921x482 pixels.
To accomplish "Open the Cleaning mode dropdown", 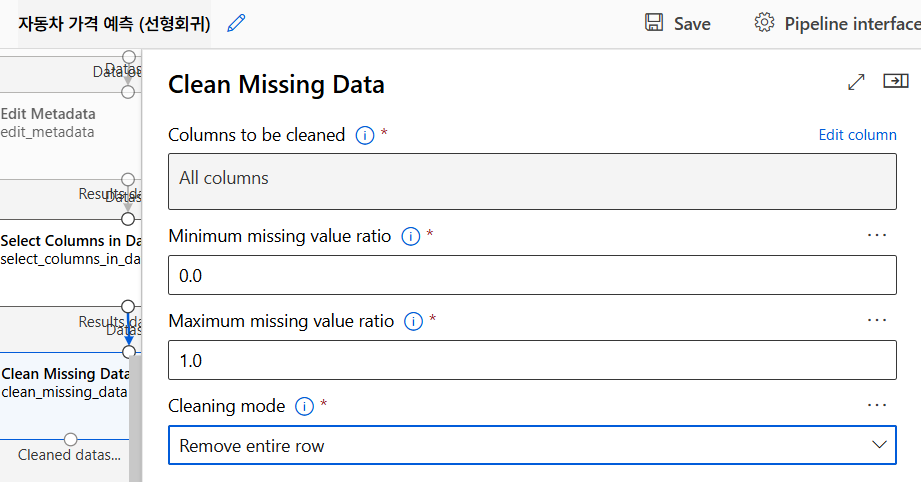I will tap(532, 446).
